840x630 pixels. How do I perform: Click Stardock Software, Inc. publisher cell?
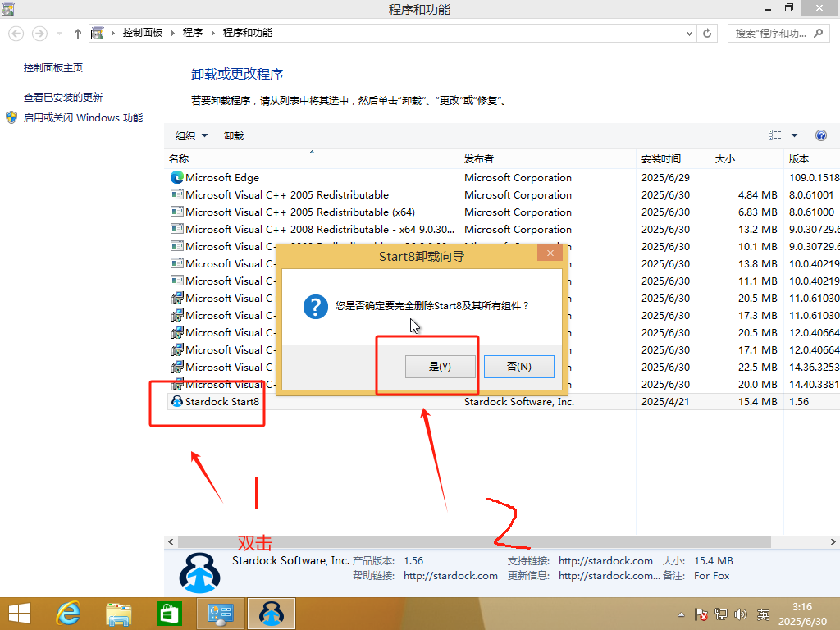coord(518,402)
